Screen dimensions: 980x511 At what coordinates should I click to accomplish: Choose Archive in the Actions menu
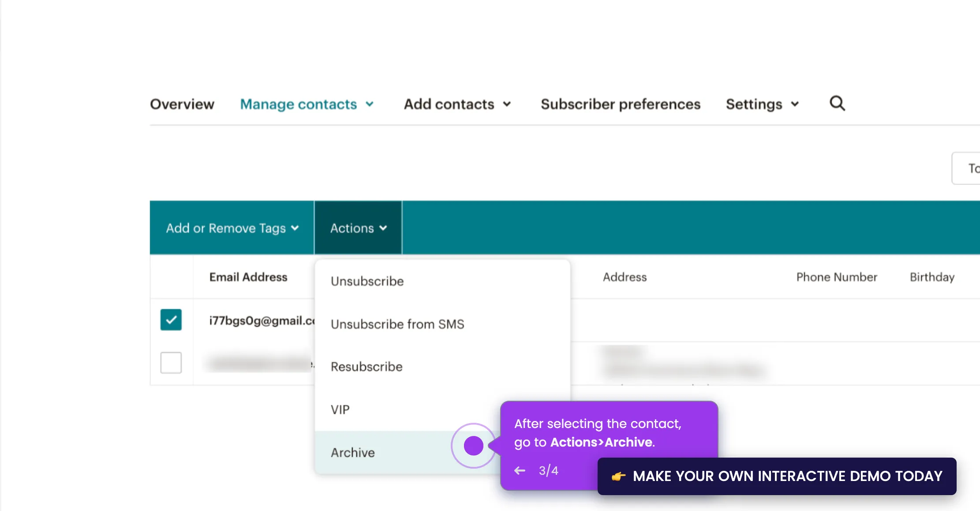click(353, 452)
